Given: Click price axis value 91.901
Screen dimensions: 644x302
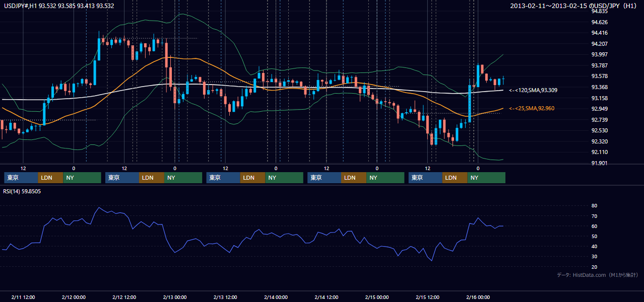Looking at the screenshot, I should [x=599, y=163].
